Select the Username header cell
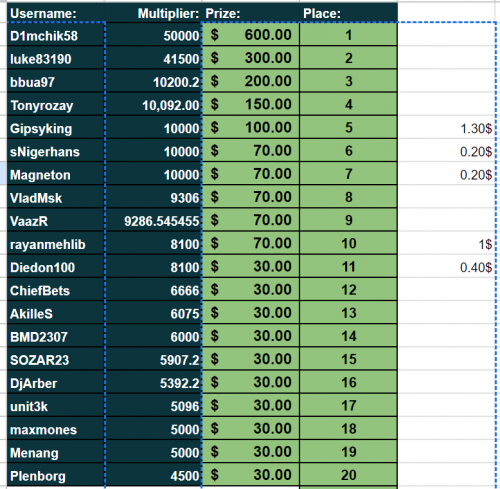Viewport: 500px width, 489px height. point(56,13)
